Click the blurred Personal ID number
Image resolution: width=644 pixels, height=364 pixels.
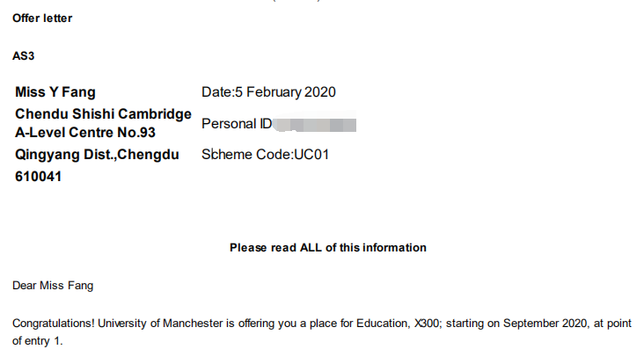315,124
